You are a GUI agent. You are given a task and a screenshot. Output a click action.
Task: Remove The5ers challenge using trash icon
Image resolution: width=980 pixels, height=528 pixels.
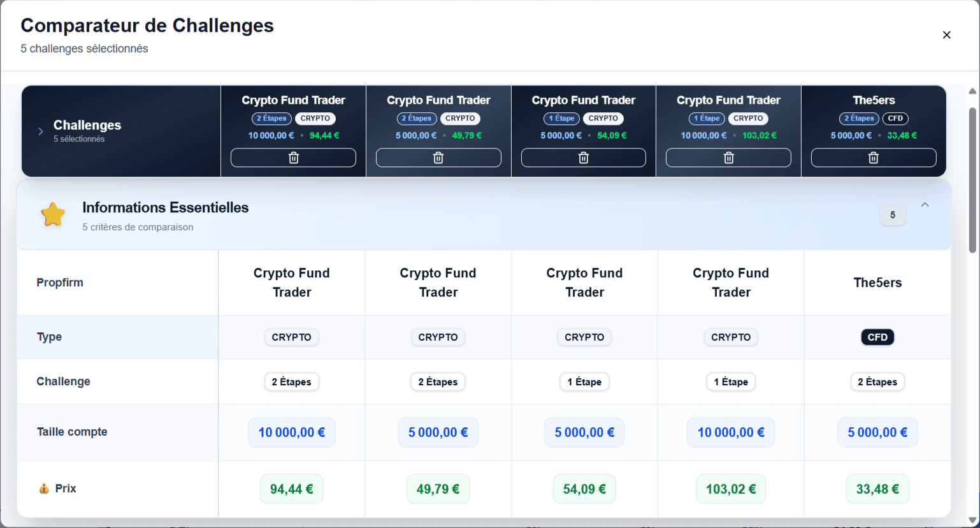(x=874, y=158)
